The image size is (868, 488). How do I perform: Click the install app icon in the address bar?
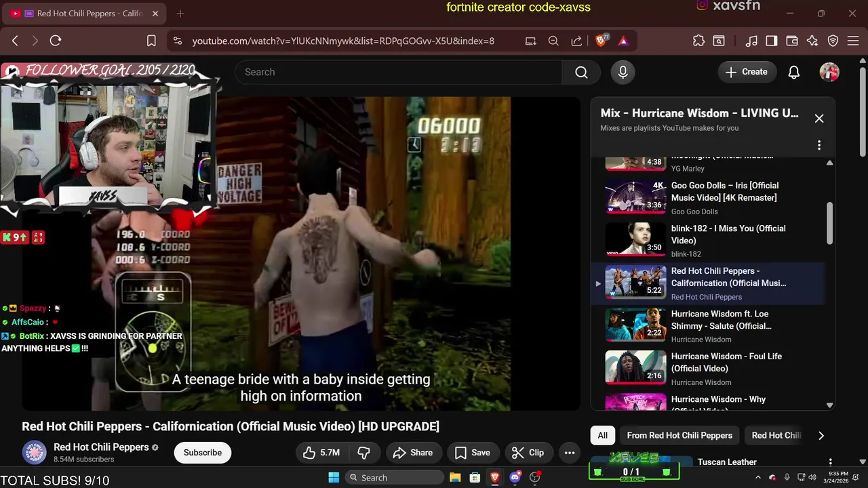point(530,41)
